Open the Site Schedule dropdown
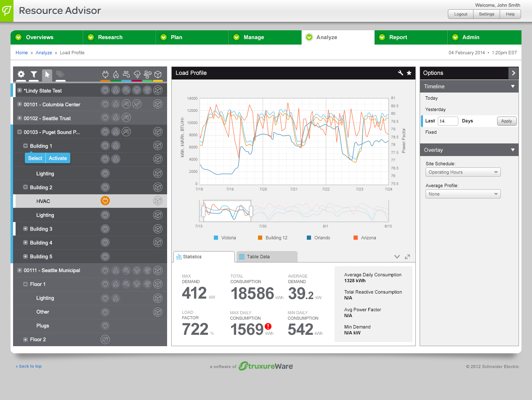Screen dimensions: 532x400 [x=463, y=172]
